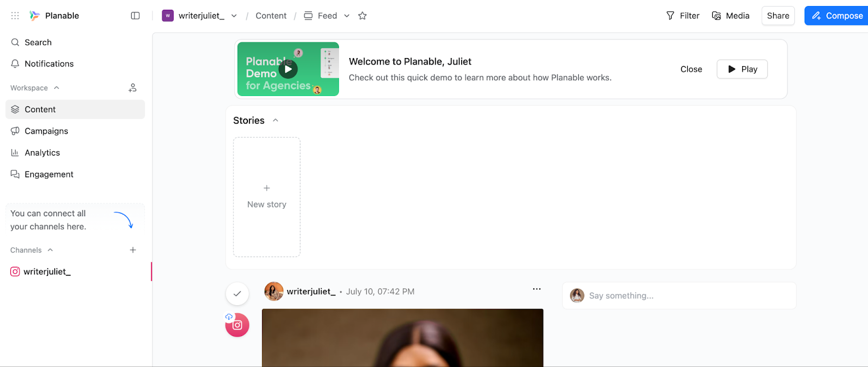
Task: Collapse the Stories section
Action: click(x=276, y=120)
